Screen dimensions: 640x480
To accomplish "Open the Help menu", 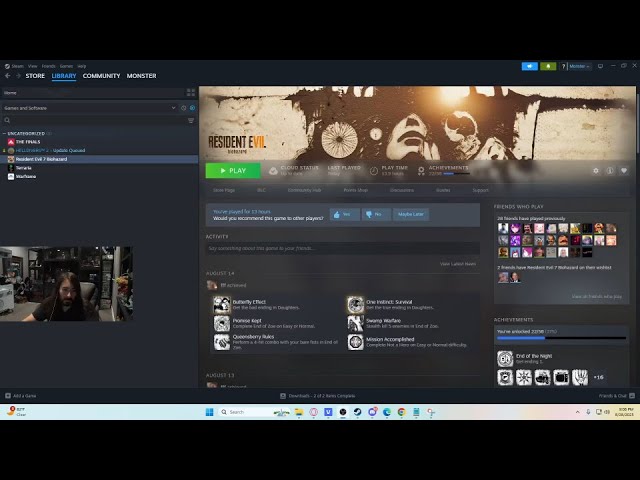I will point(82,66).
